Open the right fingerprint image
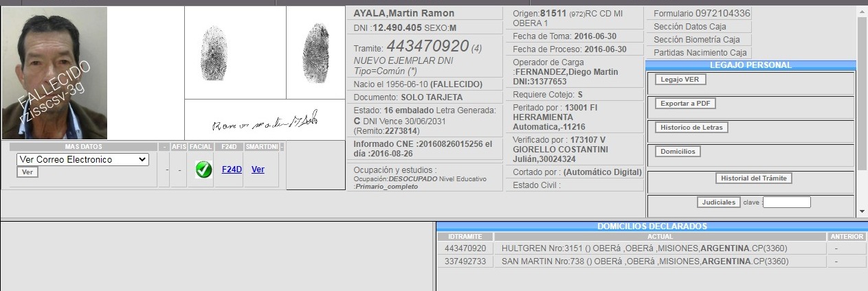This screenshot has width=868, height=291. pyautogui.click(x=315, y=51)
